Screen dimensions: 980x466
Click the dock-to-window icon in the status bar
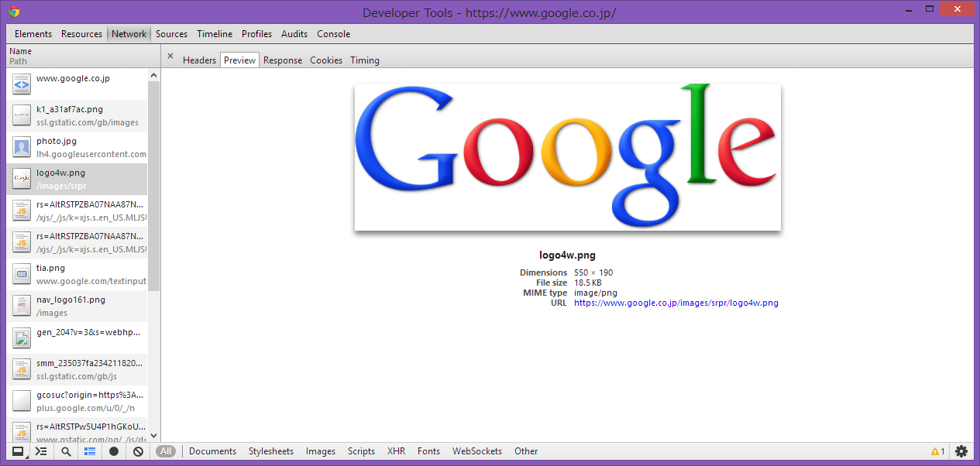tap(17, 451)
